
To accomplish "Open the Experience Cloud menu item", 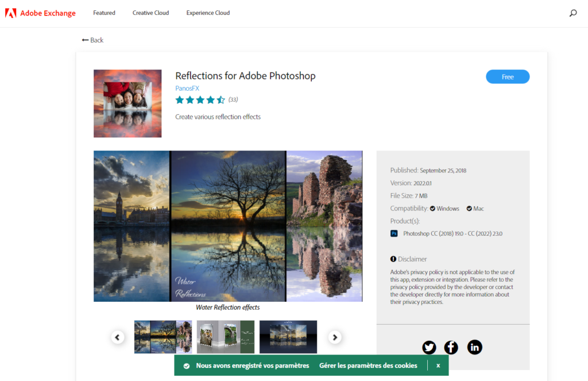I will coord(208,13).
